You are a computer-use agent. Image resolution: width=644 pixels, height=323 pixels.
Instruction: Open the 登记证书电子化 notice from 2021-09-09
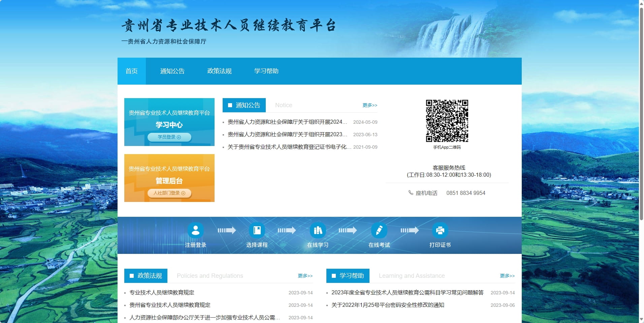point(289,147)
